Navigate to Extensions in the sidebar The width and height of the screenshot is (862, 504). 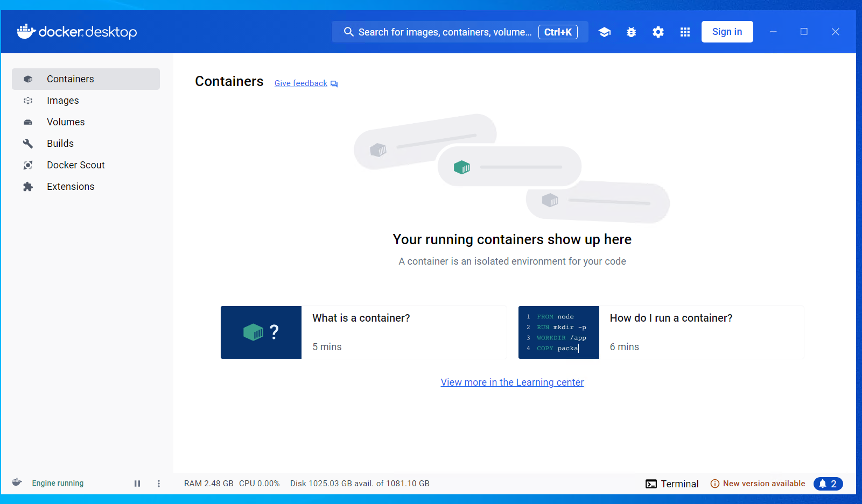tap(86, 187)
